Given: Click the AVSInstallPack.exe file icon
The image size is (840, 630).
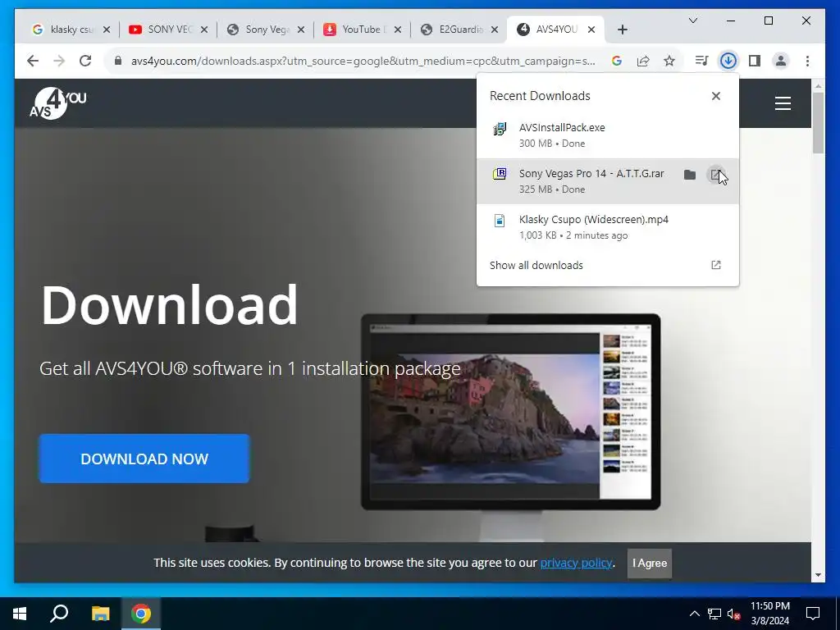Looking at the screenshot, I should click(x=500, y=129).
